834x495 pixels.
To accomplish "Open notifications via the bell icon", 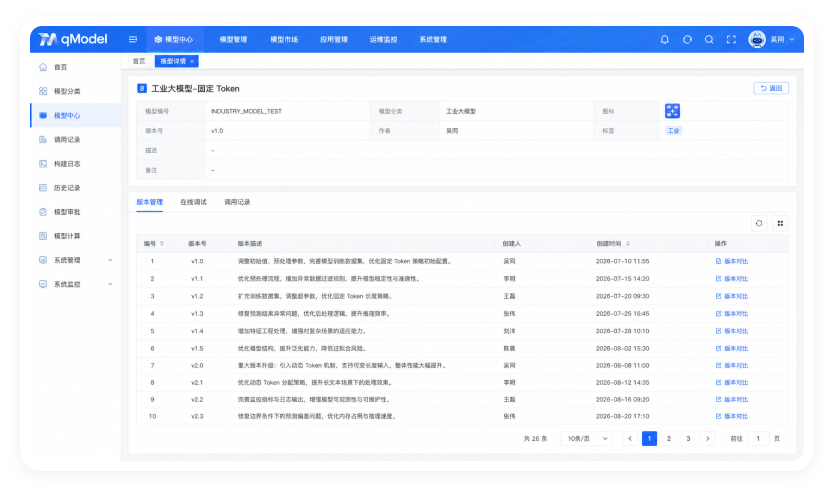I will 664,39.
